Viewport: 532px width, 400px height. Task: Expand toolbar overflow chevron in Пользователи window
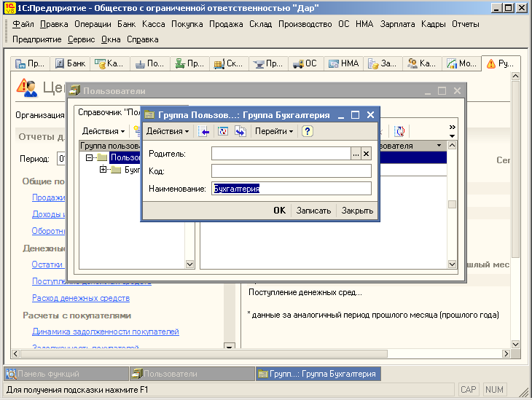tap(453, 128)
